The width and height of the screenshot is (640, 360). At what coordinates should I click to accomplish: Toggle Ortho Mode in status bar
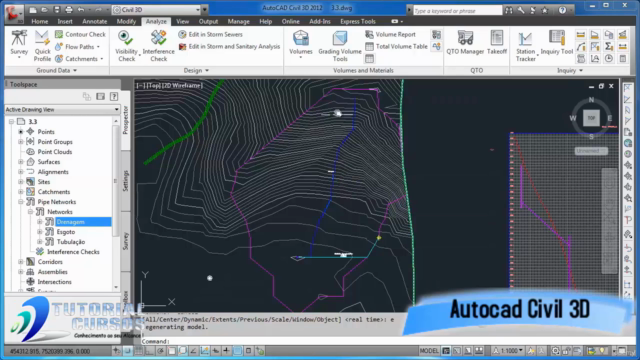click(150, 351)
